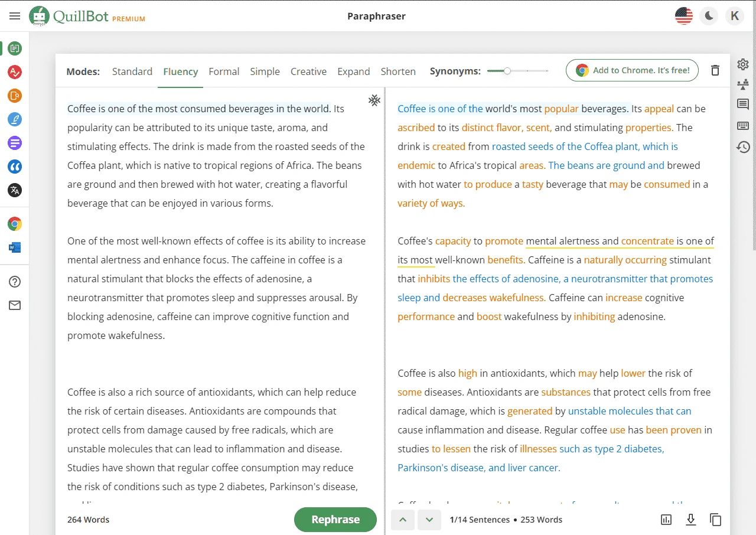Click the US flag language selector
The height and width of the screenshot is (535, 756).
point(684,16)
